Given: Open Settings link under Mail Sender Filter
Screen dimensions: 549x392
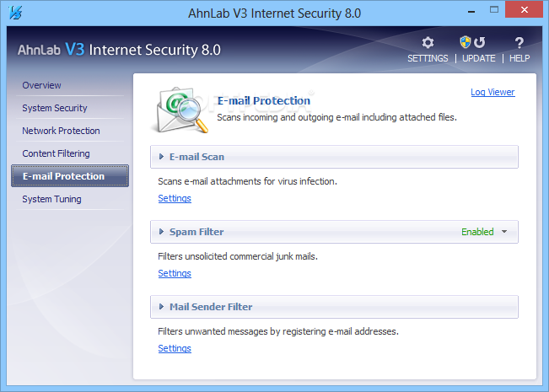Looking at the screenshot, I should pos(175,349).
